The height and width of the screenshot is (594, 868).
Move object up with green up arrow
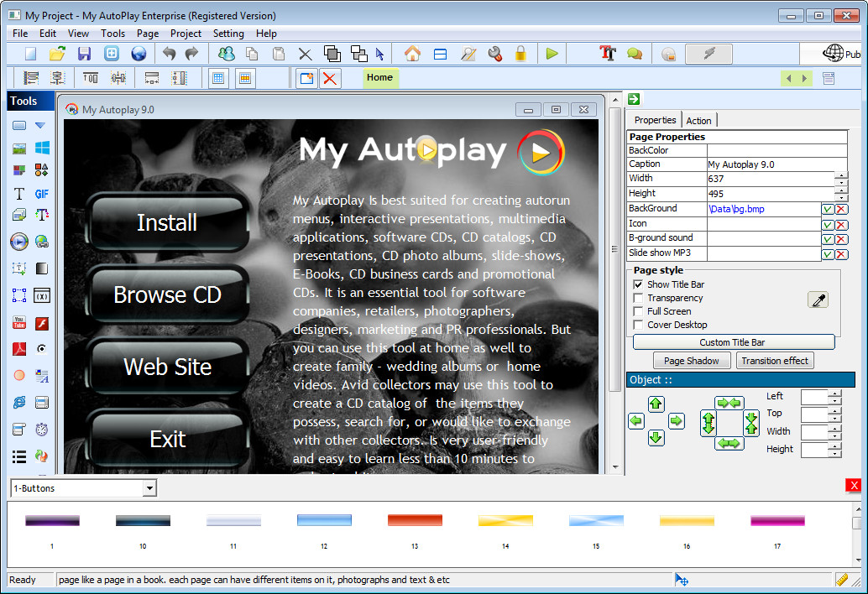point(656,404)
